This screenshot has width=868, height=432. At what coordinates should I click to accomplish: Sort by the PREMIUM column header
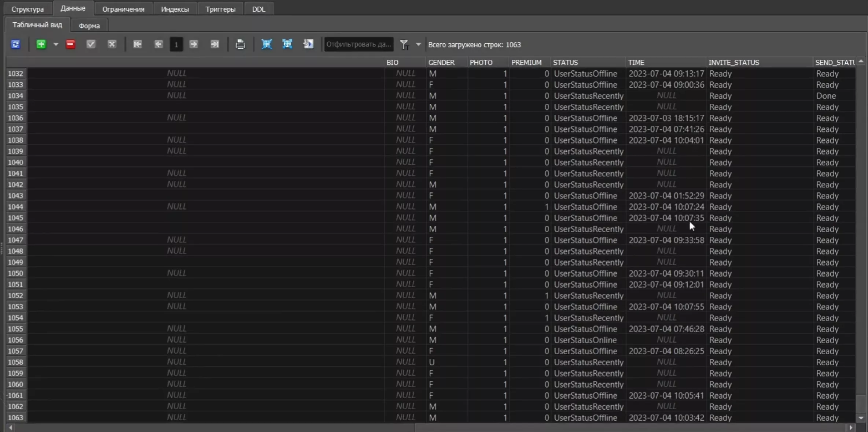tap(530, 62)
